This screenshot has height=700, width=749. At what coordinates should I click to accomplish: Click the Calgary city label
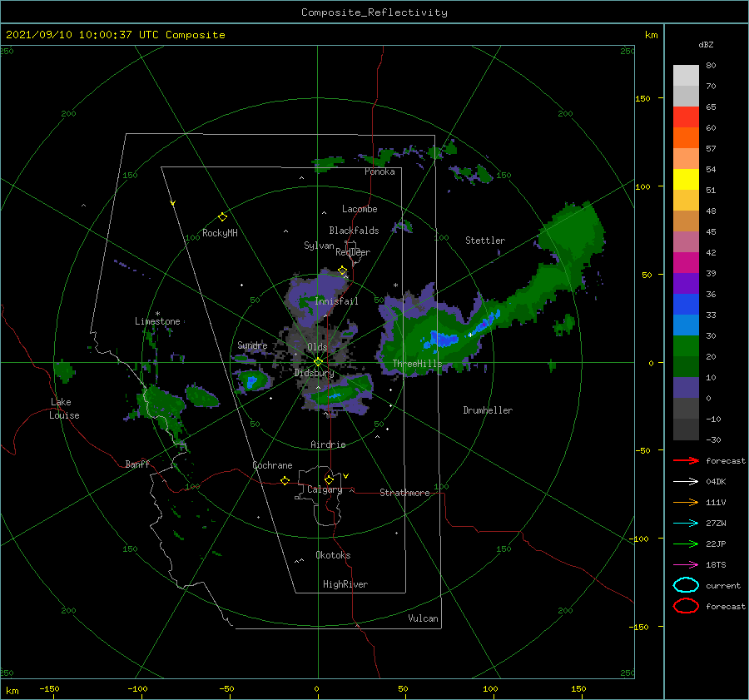click(325, 489)
